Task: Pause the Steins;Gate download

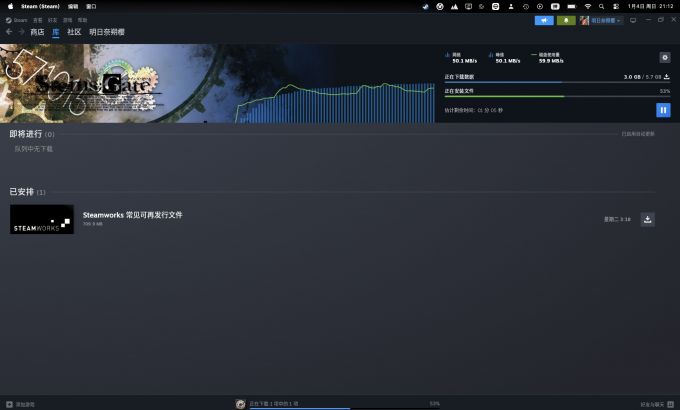Action: coord(663,110)
